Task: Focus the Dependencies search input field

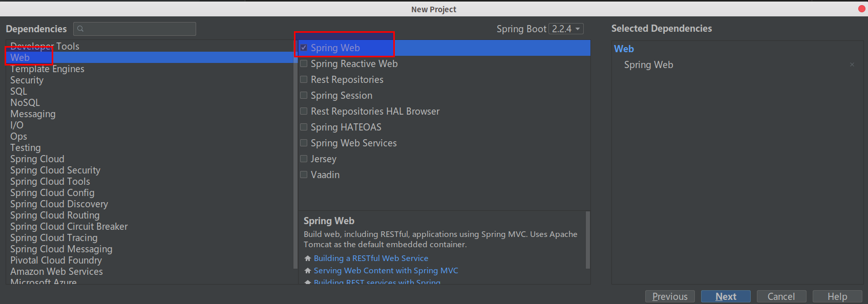Action: 135,29
